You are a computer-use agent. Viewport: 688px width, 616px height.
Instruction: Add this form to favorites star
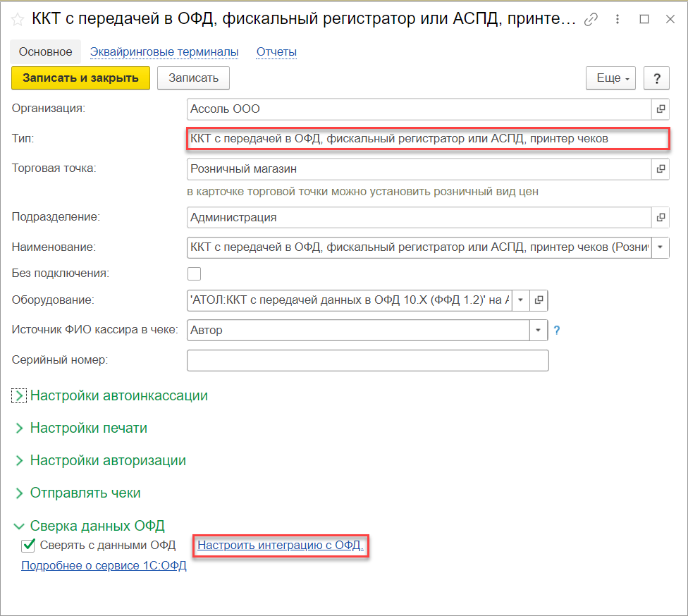tap(18, 20)
